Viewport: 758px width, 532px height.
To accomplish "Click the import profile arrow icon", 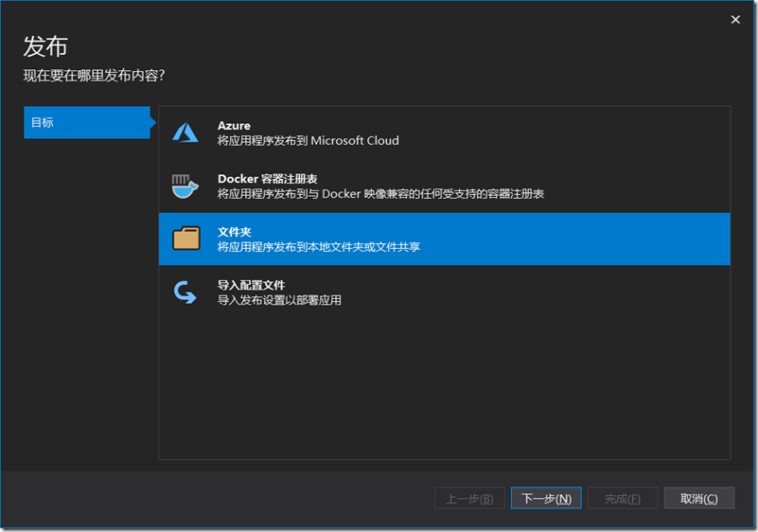I will click(185, 293).
